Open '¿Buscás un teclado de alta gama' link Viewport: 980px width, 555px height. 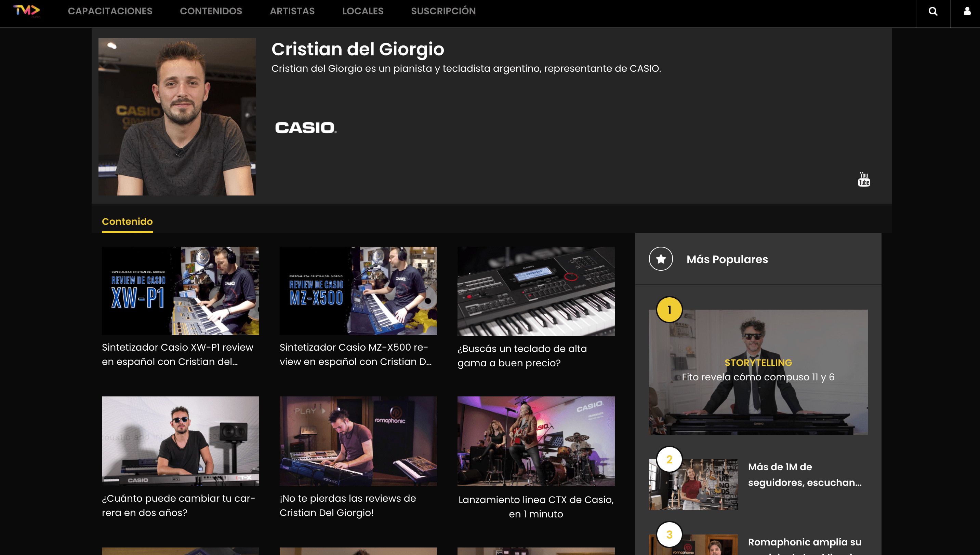(x=522, y=356)
